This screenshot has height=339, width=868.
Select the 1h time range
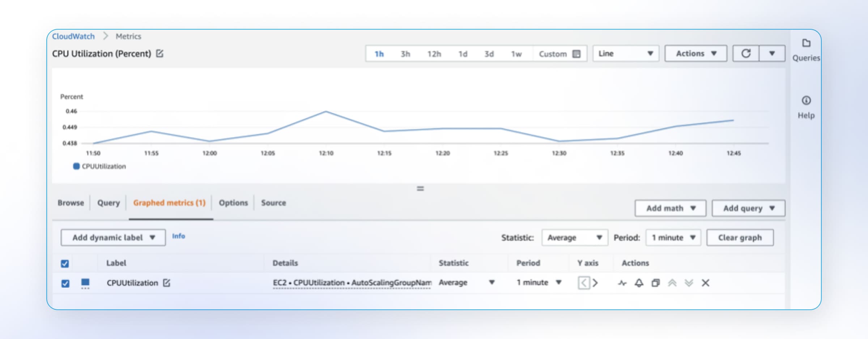(379, 54)
